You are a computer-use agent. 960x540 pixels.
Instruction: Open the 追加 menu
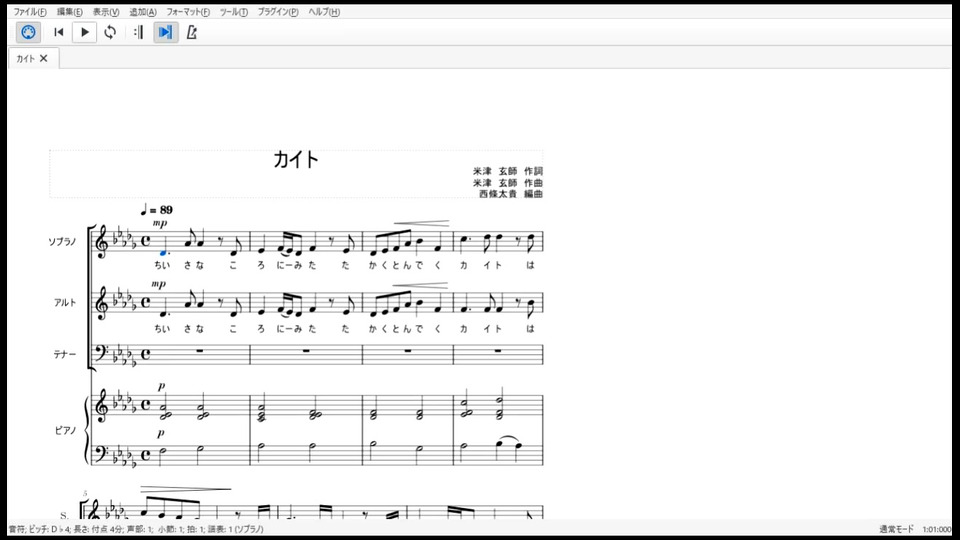(x=143, y=12)
